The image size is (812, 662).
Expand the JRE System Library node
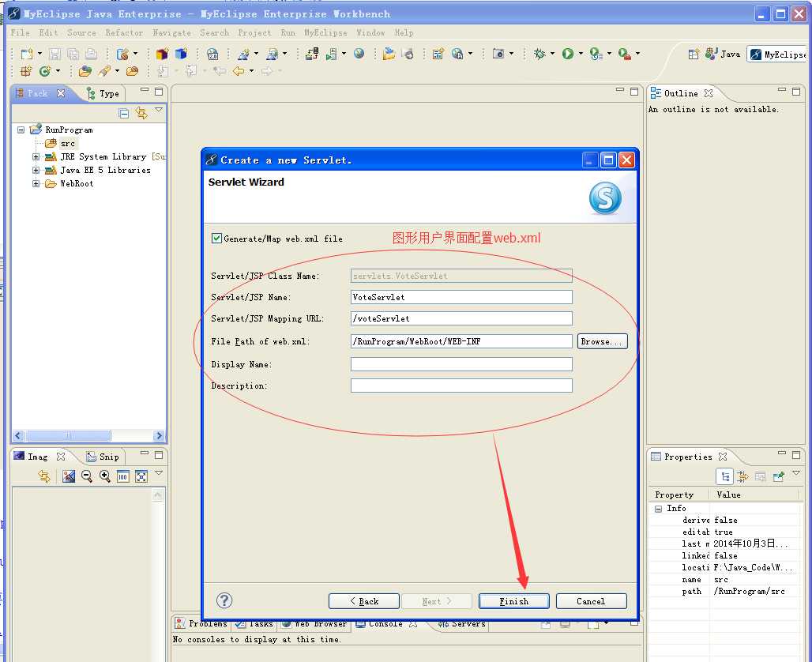point(36,156)
